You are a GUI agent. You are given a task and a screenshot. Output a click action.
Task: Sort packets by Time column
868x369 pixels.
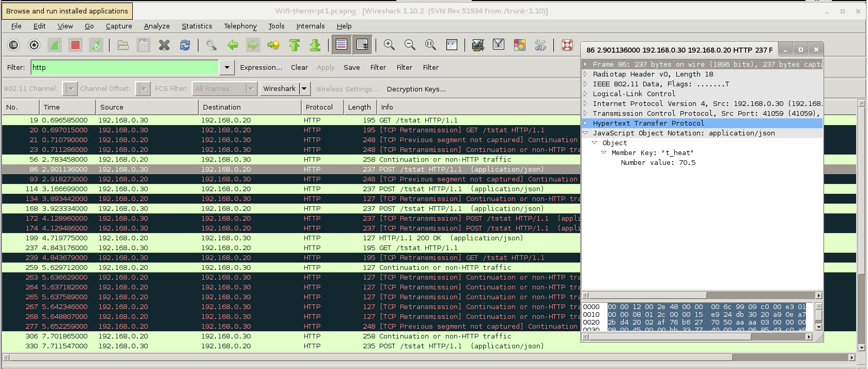[x=67, y=107]
